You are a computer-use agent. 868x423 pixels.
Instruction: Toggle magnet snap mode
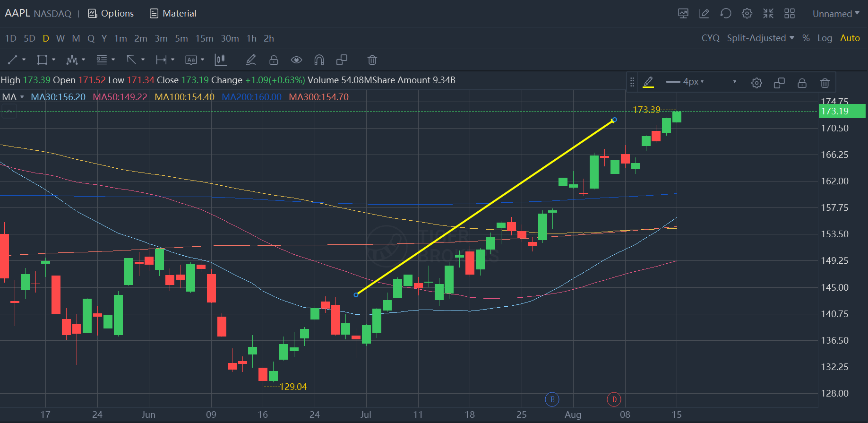319,60
